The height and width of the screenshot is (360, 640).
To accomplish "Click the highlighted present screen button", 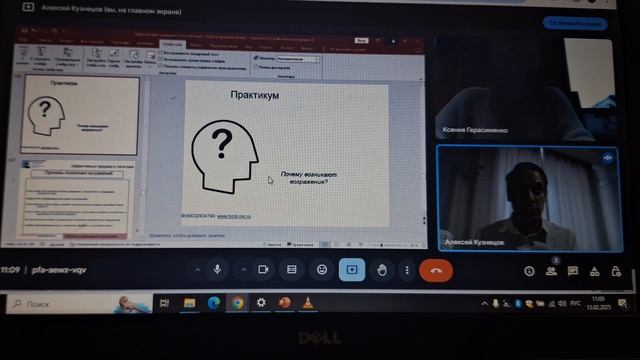I will coord(352,269).
